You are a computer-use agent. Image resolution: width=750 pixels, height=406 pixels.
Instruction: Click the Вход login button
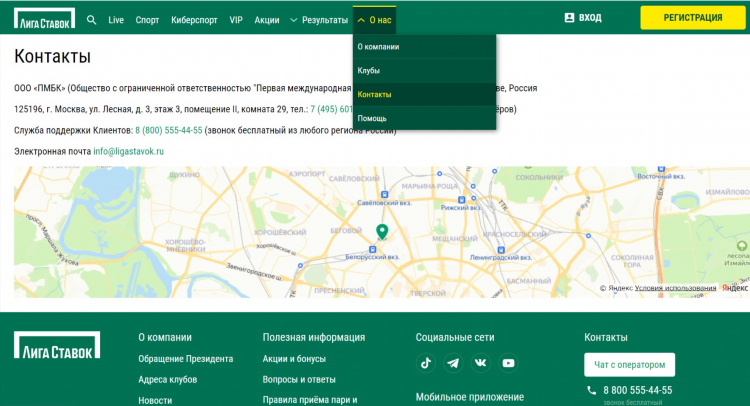coord(583,18)
